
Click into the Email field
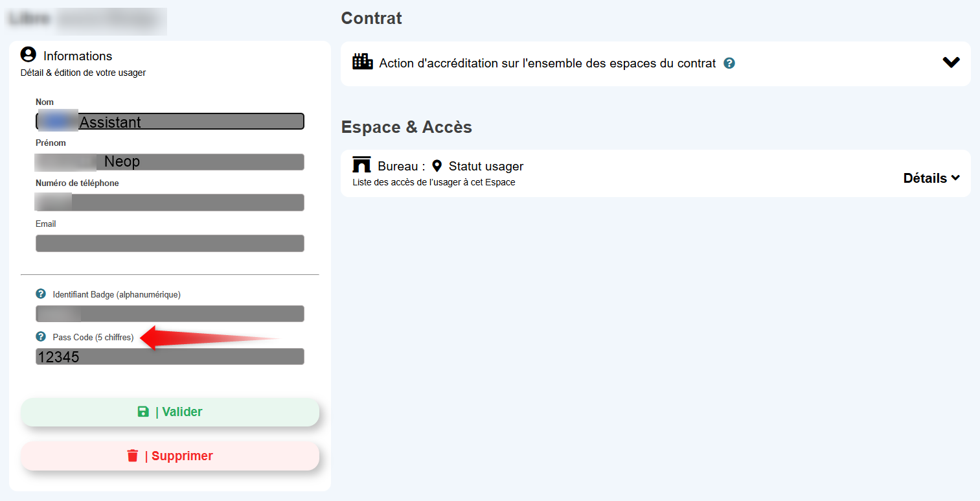[x=170, y=243]
